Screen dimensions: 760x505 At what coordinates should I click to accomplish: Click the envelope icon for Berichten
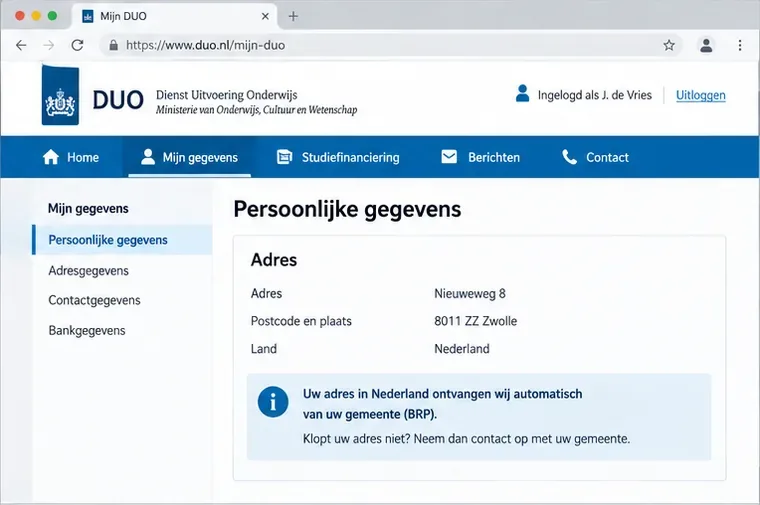449,157
